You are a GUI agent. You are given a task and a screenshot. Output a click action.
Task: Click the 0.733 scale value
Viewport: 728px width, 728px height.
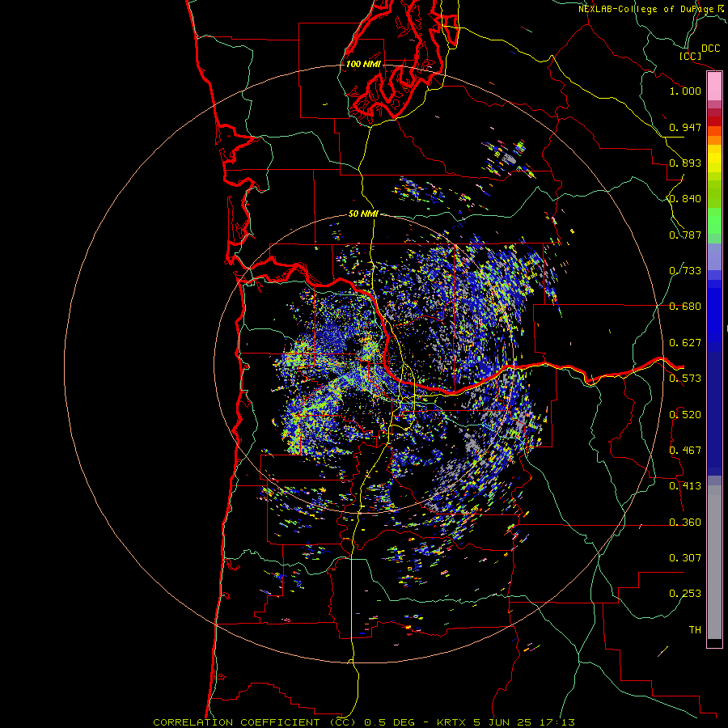pos(685,271)
